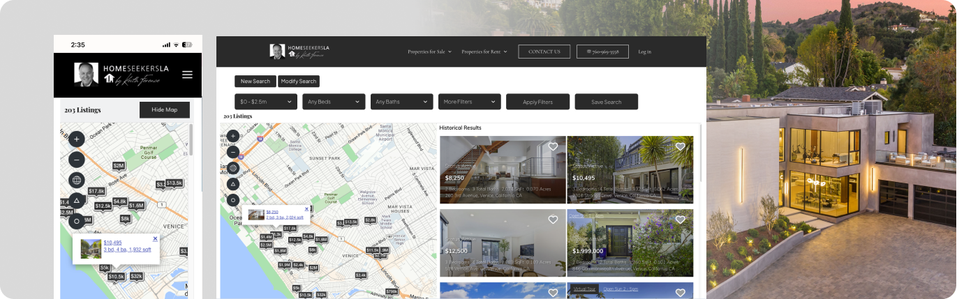Click the $12.5k marker on mobile map
The image size is (980, 299).
[x=103, y=206]
